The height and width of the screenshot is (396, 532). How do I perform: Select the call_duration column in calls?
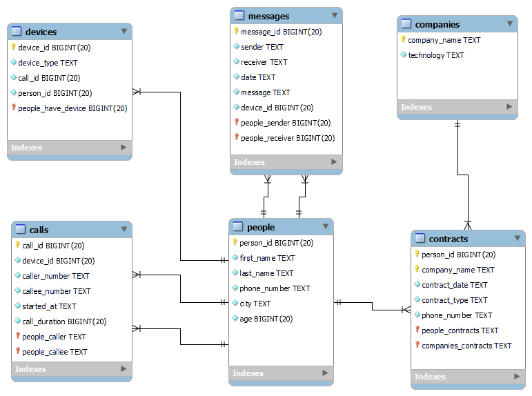coord(64,321)
